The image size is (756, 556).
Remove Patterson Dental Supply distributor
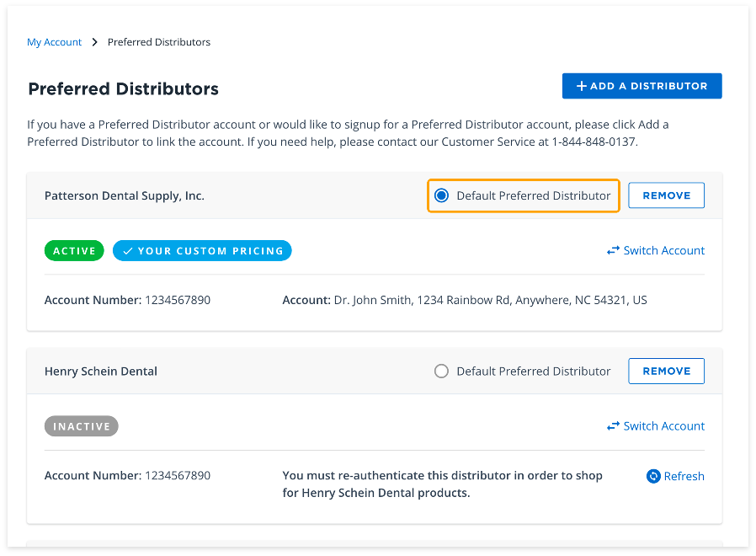(x=666, y=195)
